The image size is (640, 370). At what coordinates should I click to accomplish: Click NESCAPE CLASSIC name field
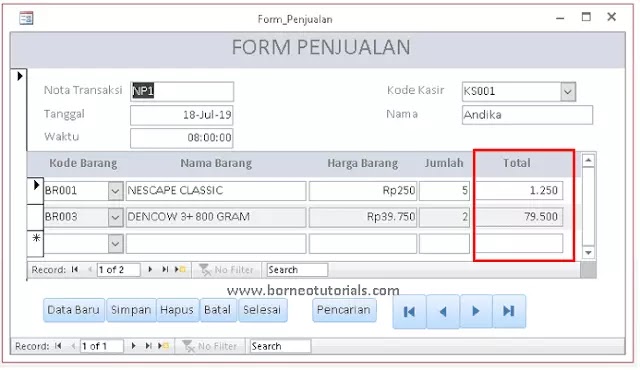(x=216, y=191)
